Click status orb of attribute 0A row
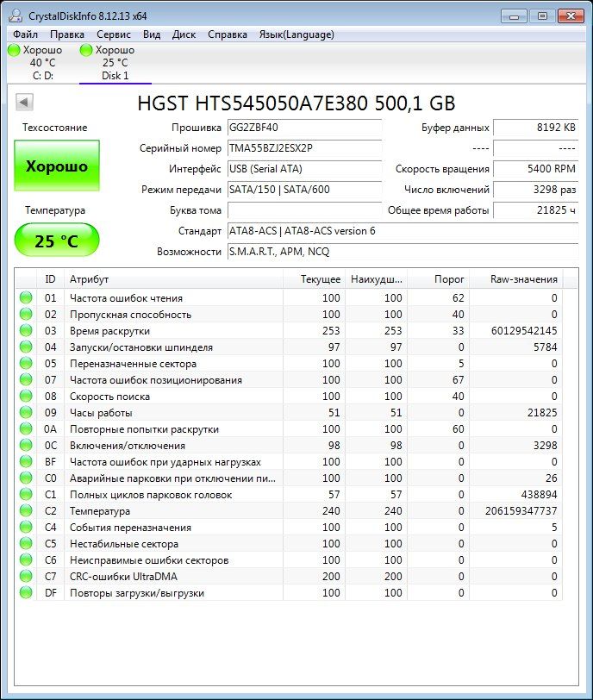Screen dimensions: 593x700 pyautogui.click(x=26, y=428)
